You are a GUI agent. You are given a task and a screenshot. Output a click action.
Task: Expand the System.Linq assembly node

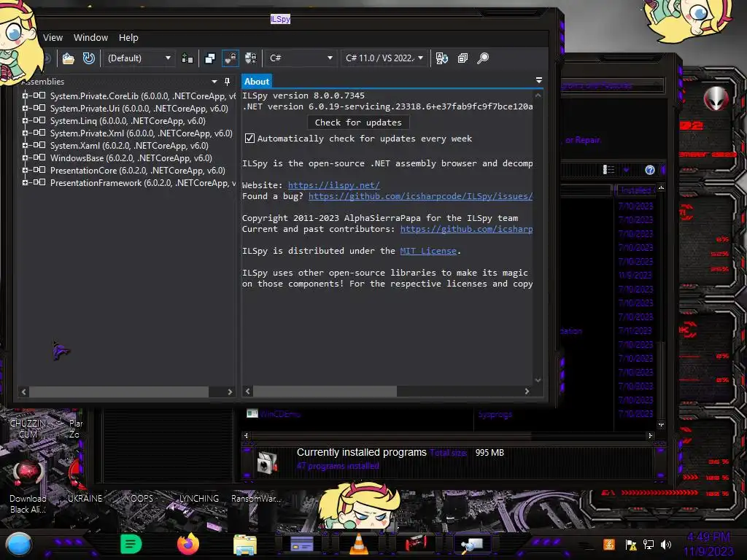[x=25, y=120]
